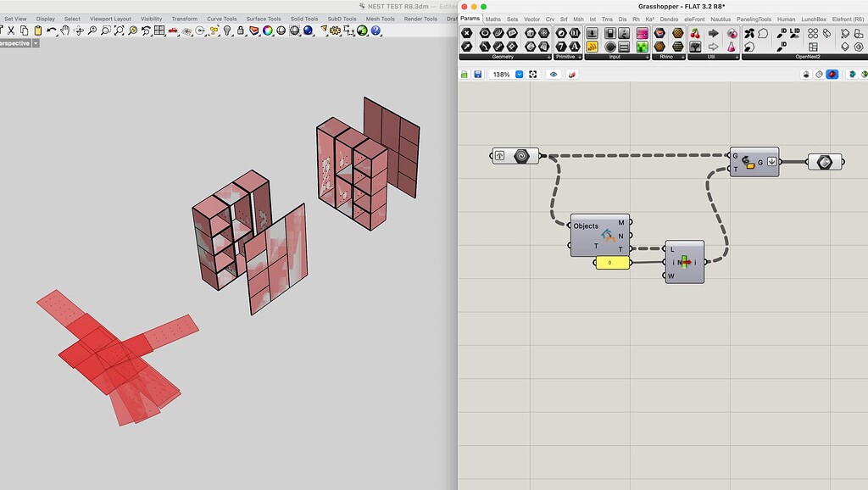Click the scissors cut icon in Rhino toolbar
Image resolution: width=868 pixels, height=490 pixels.
12,31
